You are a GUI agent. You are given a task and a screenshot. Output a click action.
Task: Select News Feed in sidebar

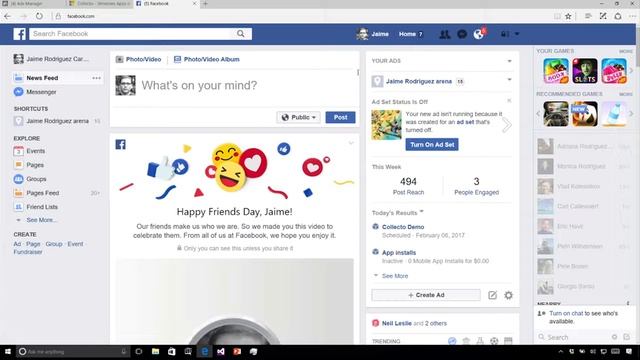(42, 78)
